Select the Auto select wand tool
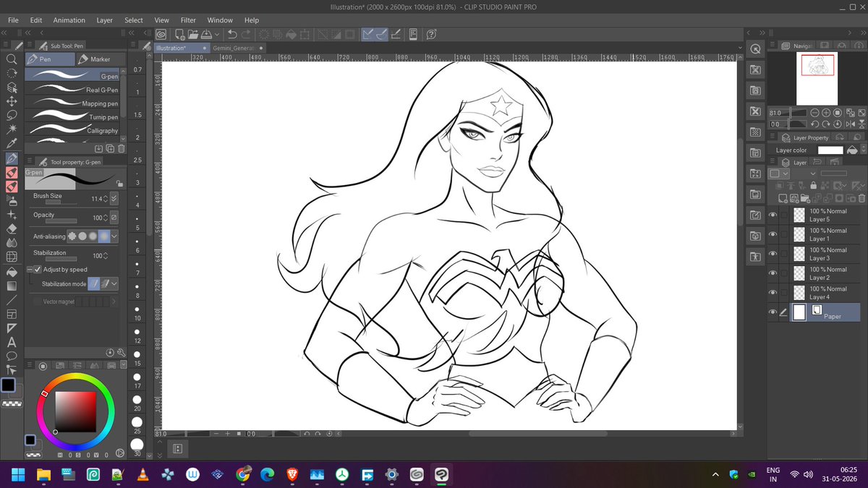This screenshot has height=488, width=868. [x=12, y=129]
